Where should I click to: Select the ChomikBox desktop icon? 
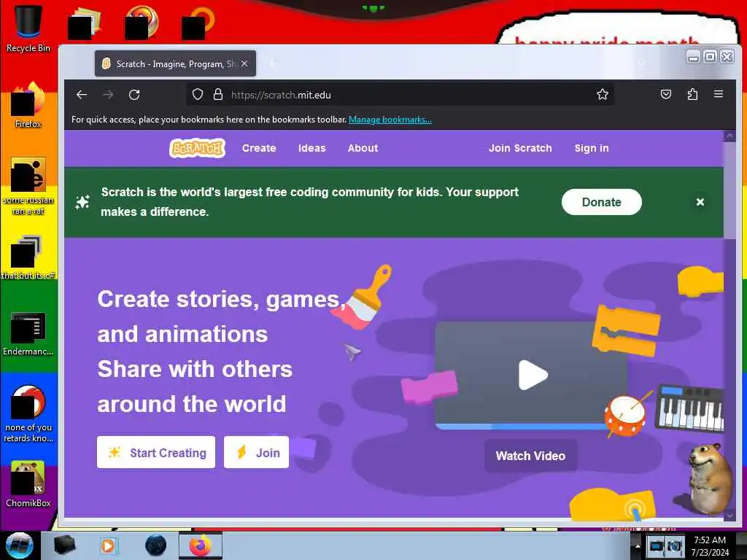(28, 484)
